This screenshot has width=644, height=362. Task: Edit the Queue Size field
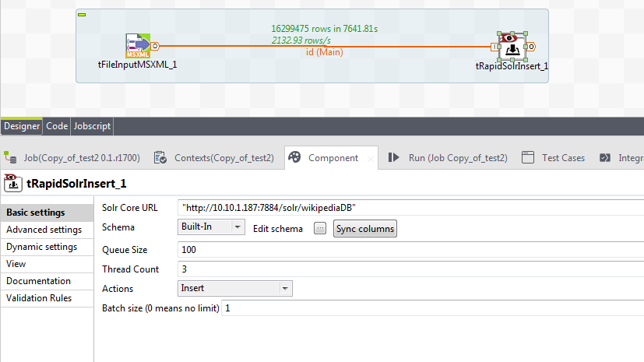(410, 250)
